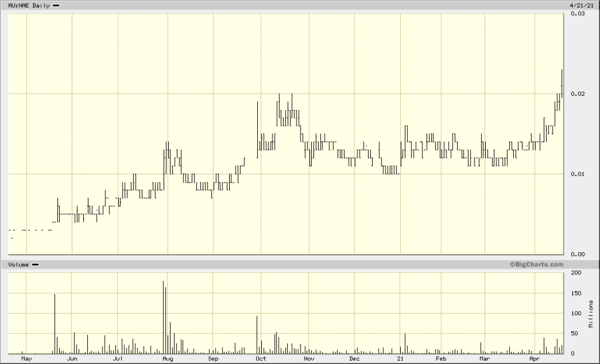Click the AU:NAE Daily chart title
The width and height of the screenshot is (600, 364).
tap(29, 6)
